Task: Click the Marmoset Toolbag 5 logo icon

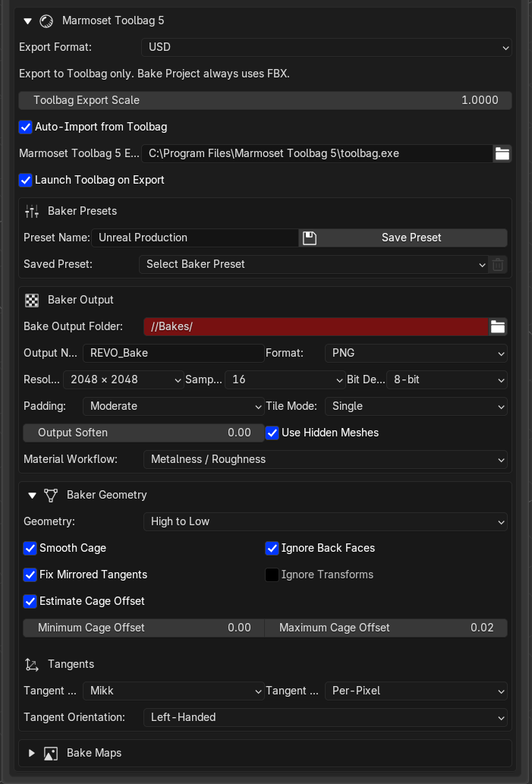Action: [46, 20]
